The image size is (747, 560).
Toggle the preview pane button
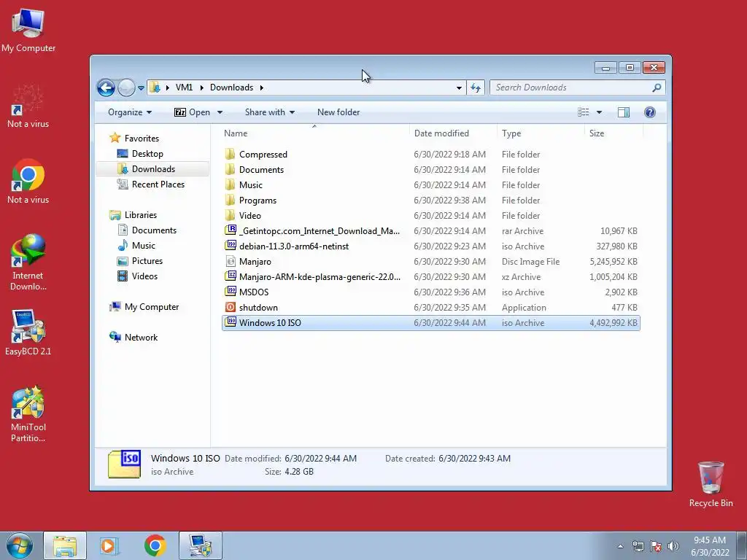(x=624, y=112)
